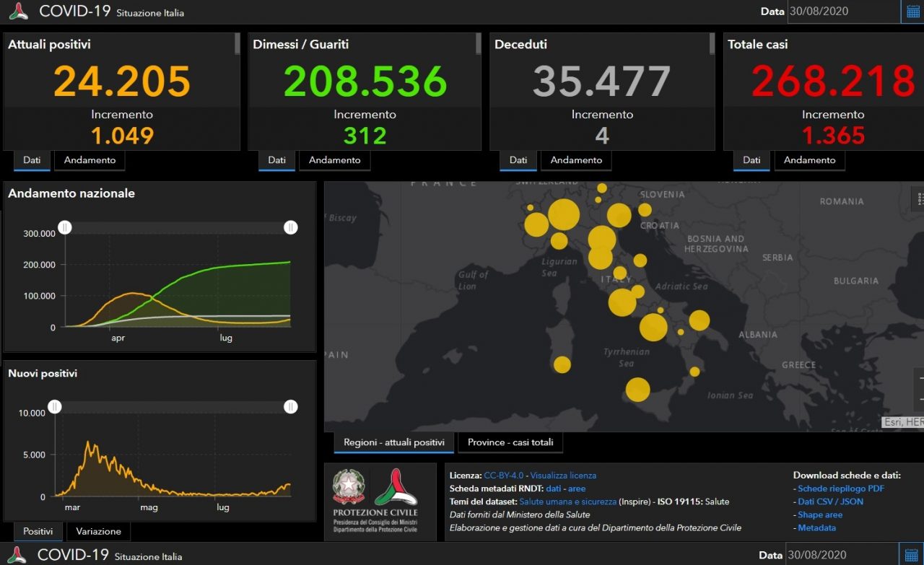
Task: Grab left range handle of Andamento nazionale chart
Action: [x=65, y=228]
